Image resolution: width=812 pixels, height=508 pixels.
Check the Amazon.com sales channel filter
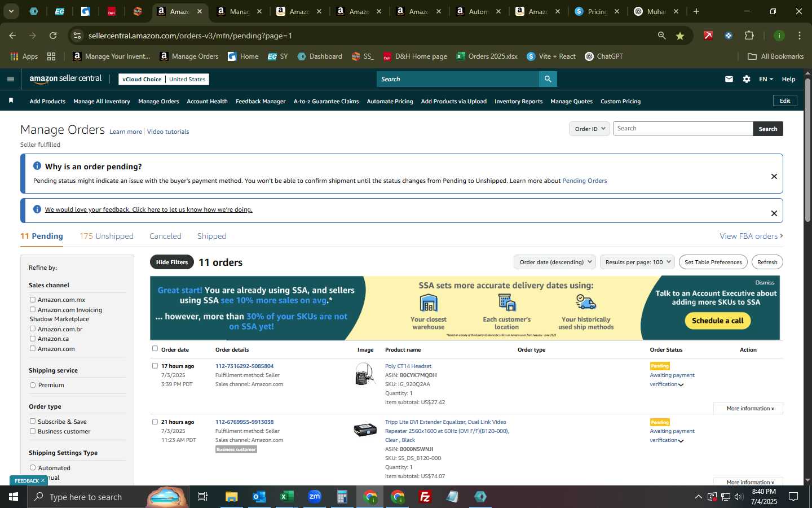33,348
